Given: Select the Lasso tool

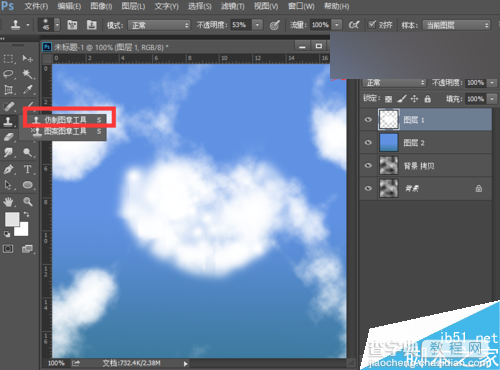Looking at the screenshot, I should pyautogui.click(x=8, y=74).
